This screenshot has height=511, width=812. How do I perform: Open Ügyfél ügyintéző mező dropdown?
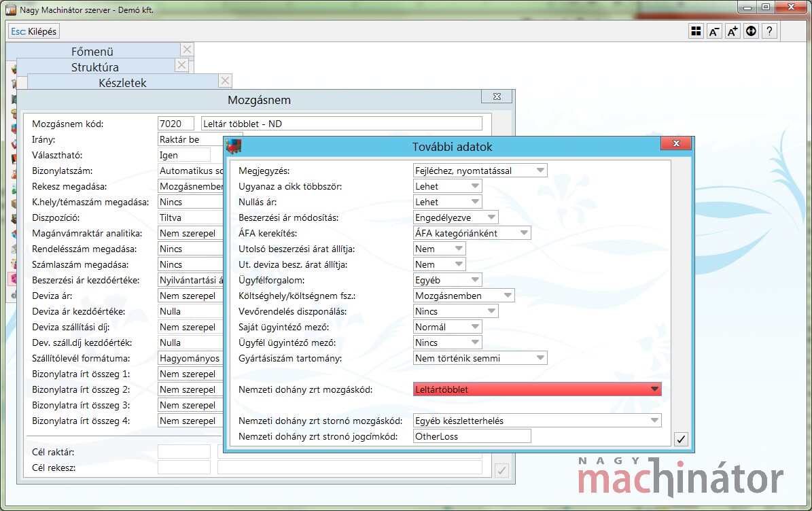pos(447,342)
